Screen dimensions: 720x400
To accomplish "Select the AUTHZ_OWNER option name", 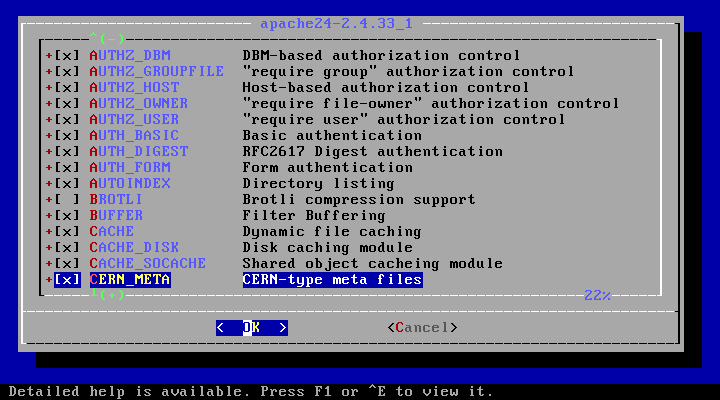I will pos(139,104).
